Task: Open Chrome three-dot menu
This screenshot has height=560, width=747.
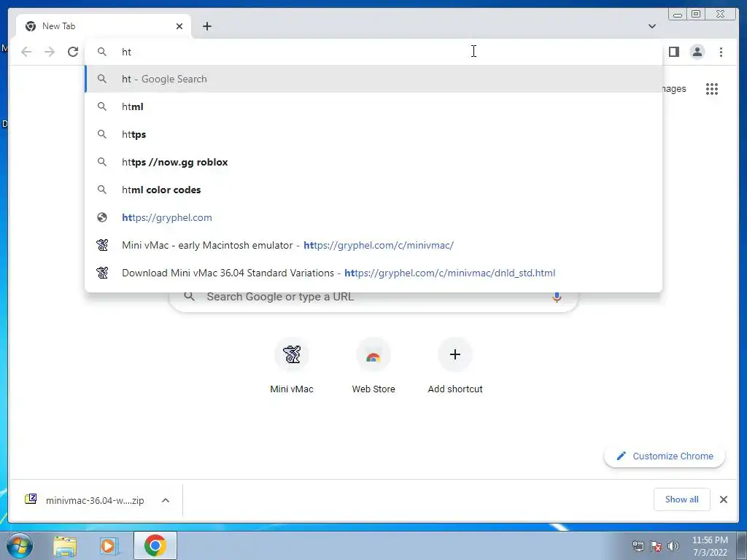Action: coord(721,52)
